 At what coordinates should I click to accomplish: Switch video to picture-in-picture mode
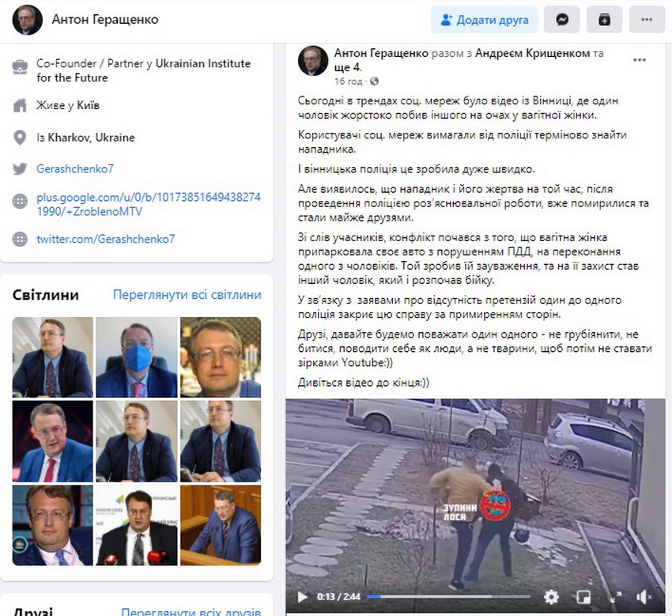pos(583,597)
